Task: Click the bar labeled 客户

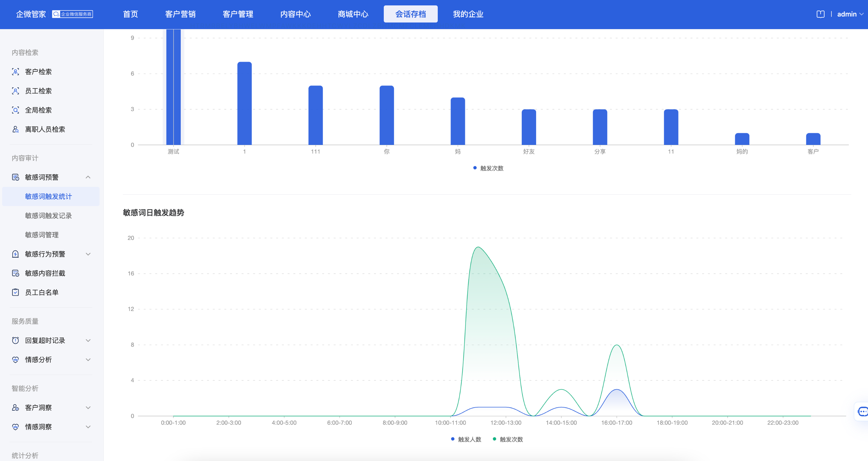Action: pos(813,139)
